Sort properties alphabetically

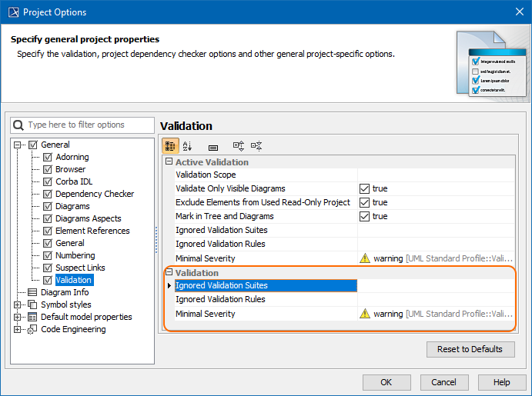point(188,146)
